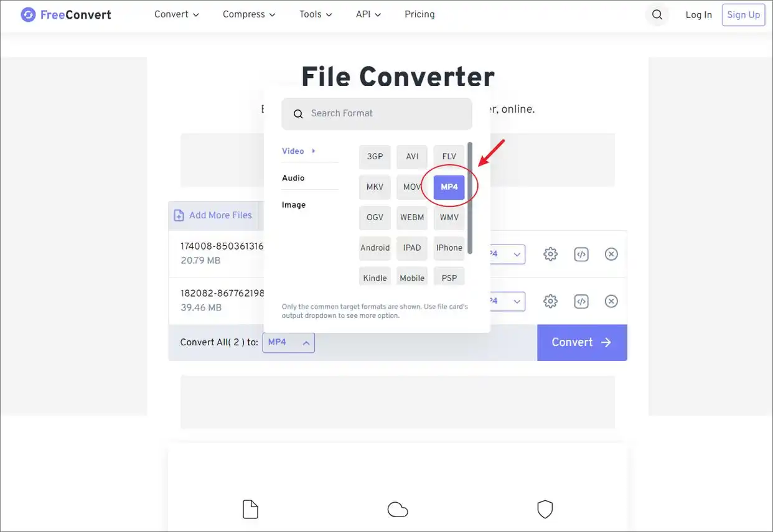Choose the FLV format

pyautogui.click(x=449, y=157)
